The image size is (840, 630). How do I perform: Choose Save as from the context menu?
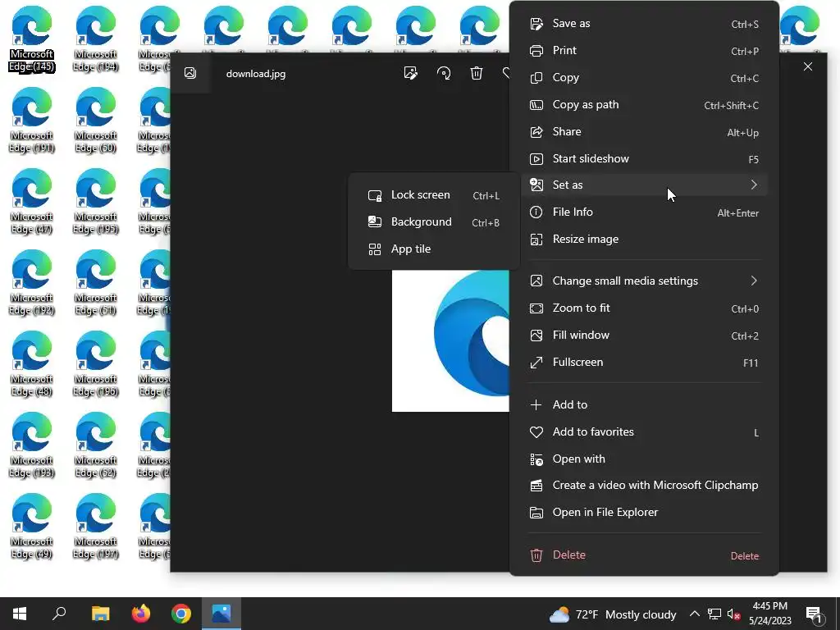(644, 24)
